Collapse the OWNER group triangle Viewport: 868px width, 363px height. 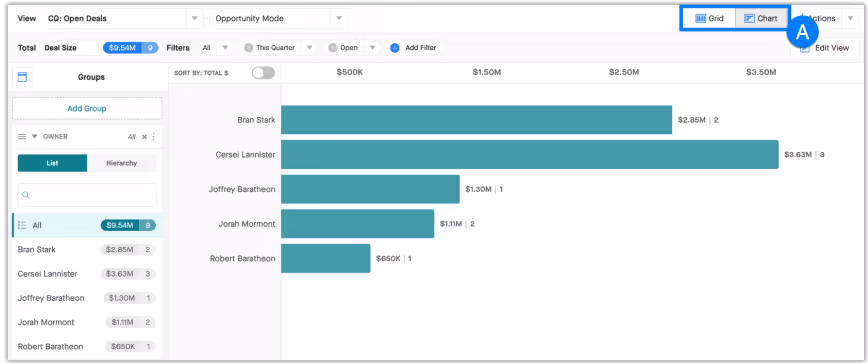point(34,137)
